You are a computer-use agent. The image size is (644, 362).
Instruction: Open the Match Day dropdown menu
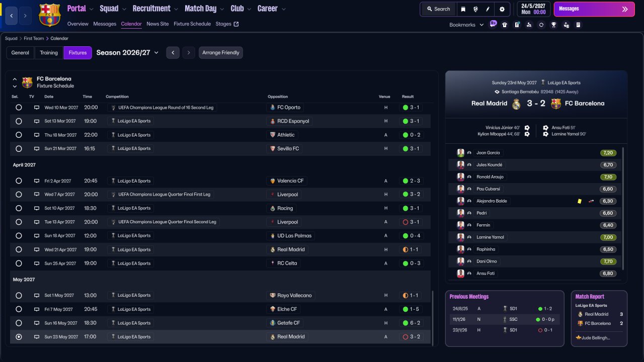204,9
